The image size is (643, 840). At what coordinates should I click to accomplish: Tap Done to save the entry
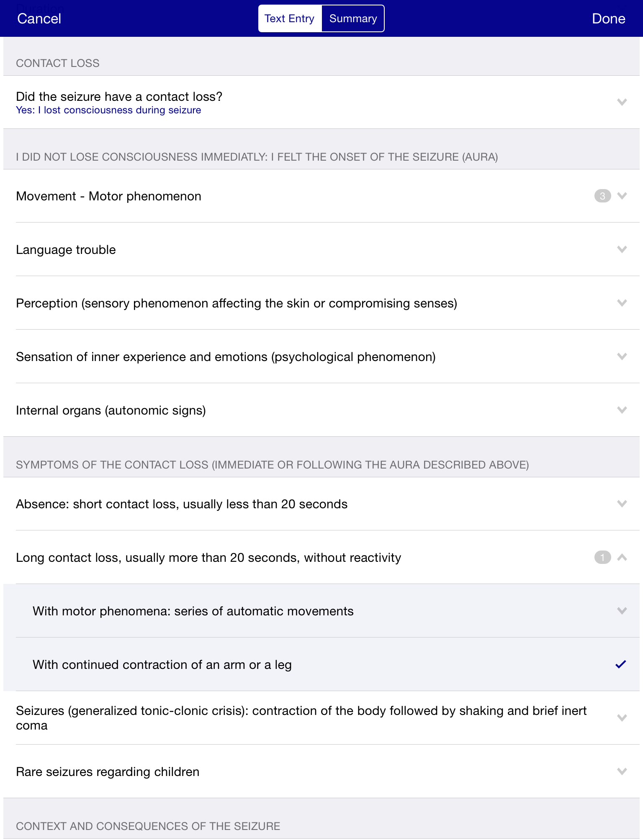click(608, 18)
